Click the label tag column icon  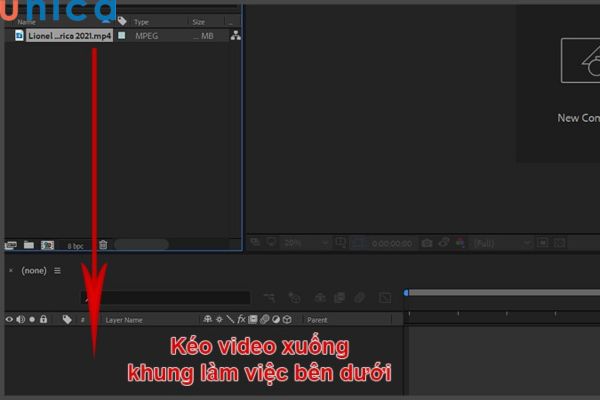point(122,21)
